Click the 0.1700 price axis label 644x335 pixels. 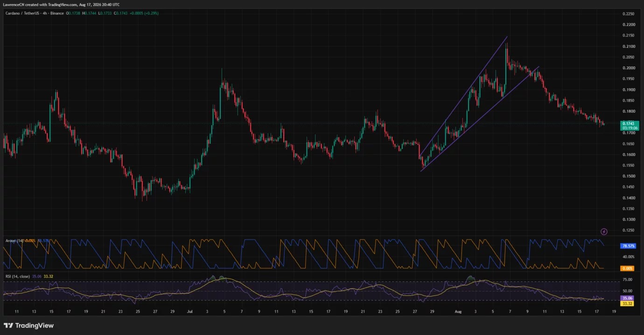click(628, 133)
